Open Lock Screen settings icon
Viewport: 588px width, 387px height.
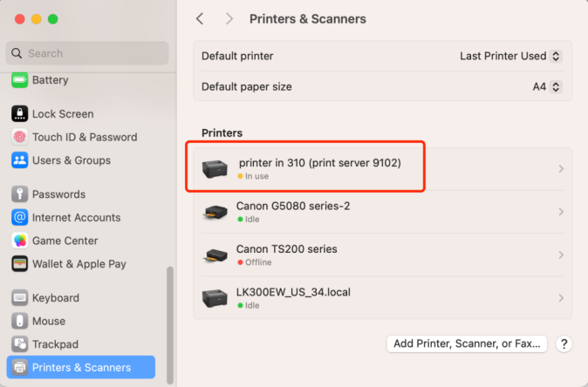click(19, 114)
